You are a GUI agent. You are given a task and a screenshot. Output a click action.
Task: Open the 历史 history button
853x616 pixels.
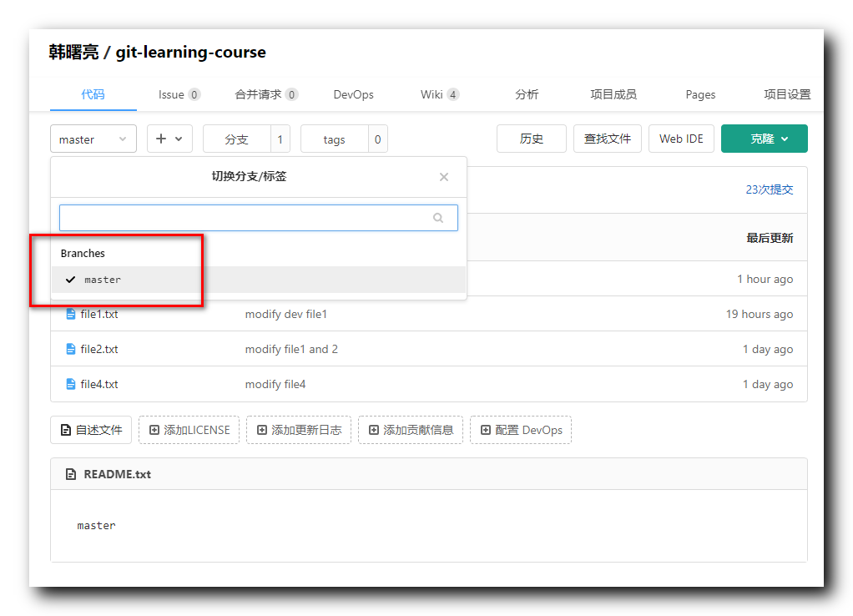click(532, 139)
